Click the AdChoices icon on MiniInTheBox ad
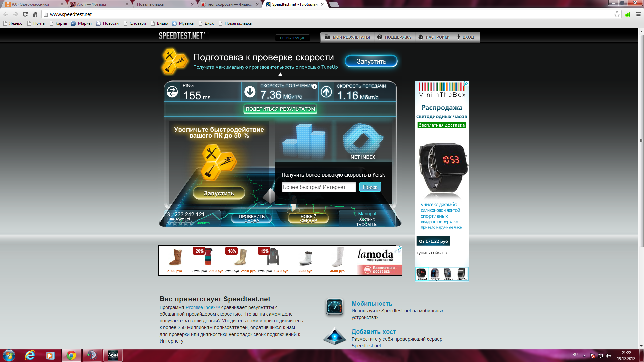Viewport: 644px width, 362px height. coord(466,84)
